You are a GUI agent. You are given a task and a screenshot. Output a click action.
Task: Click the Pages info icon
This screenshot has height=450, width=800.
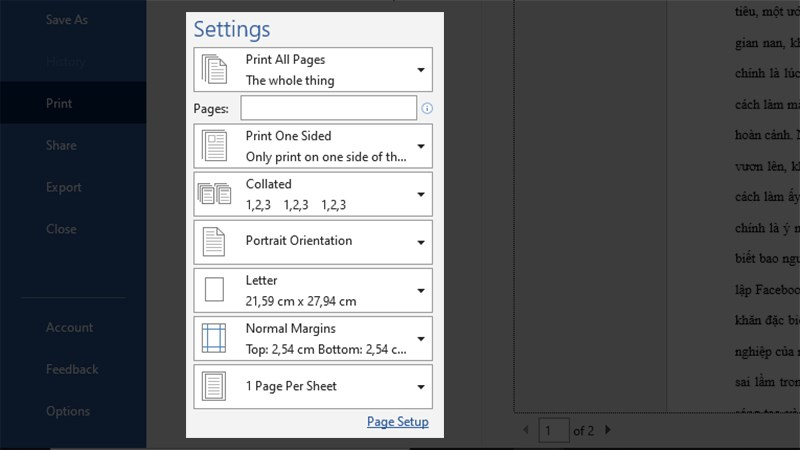[427, 108]
